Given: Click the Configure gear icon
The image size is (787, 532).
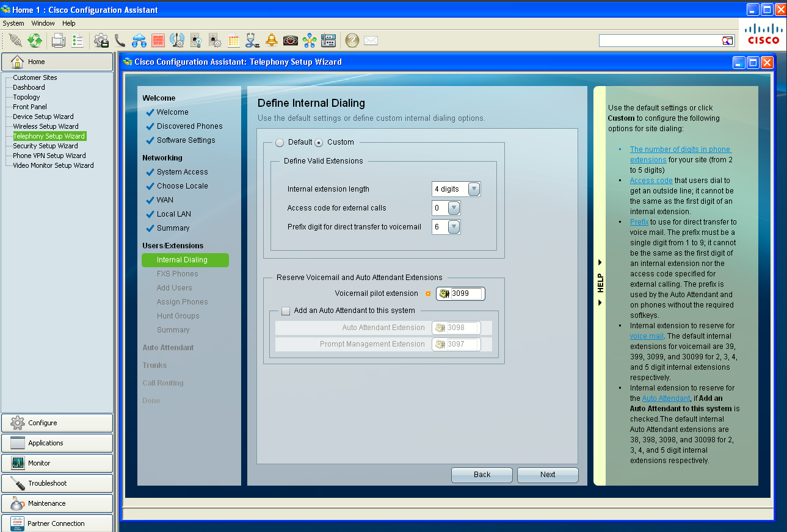Looking at the screenshot, I should click(18, 423).
